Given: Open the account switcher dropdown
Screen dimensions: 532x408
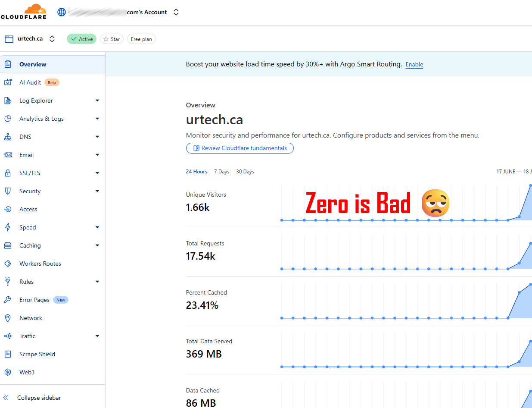Looking at the screenshot, I should pyautogui.click(x=176, y=13).
